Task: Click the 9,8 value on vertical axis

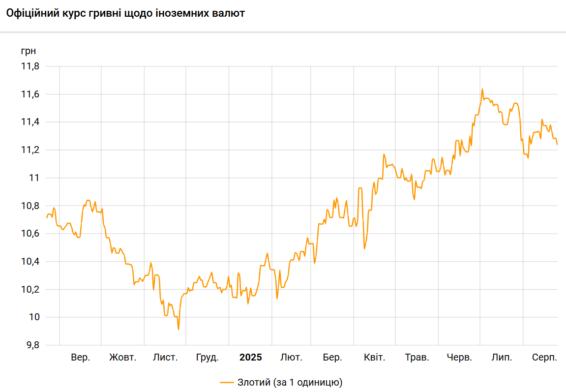Action: coord(32,345)
